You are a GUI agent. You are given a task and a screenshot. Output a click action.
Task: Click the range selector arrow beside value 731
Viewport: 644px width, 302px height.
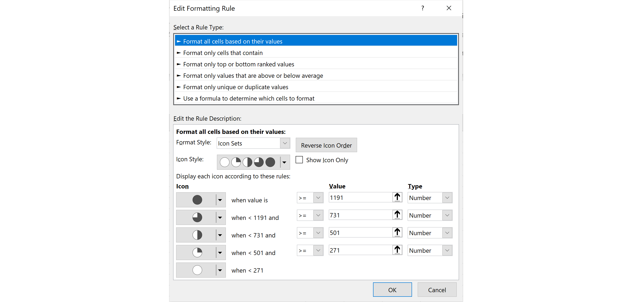tap(397, 215)
